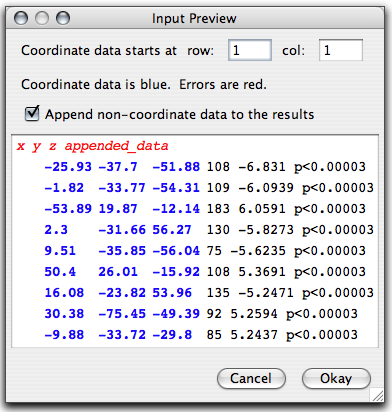Click the Input Preview title bar text
This screenshot has height=412, width=392.
click(x=194, y=18)
